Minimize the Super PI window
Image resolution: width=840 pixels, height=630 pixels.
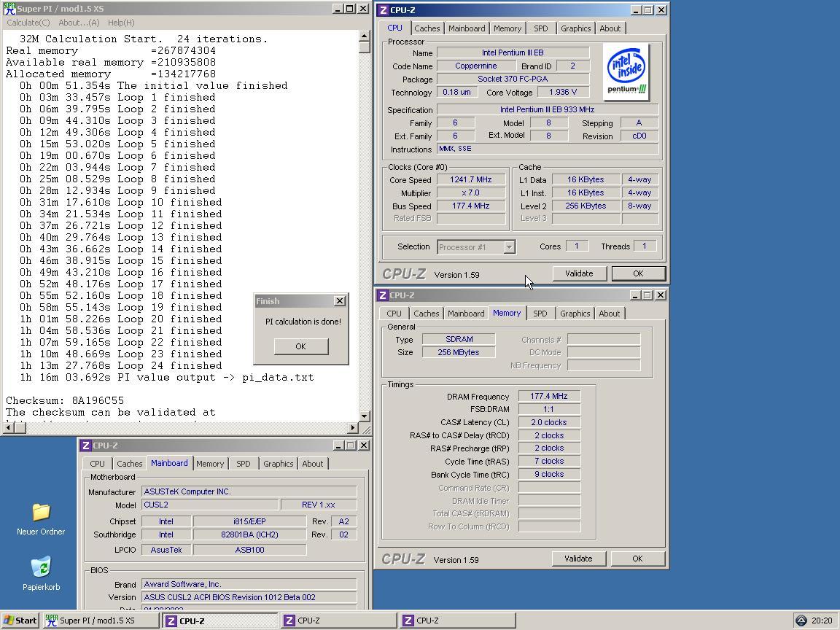click(x=338, y=9)
